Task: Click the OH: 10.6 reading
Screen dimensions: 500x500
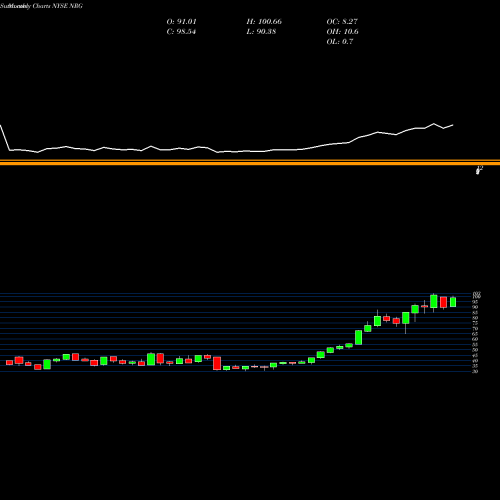Action: tap(342, 32)
